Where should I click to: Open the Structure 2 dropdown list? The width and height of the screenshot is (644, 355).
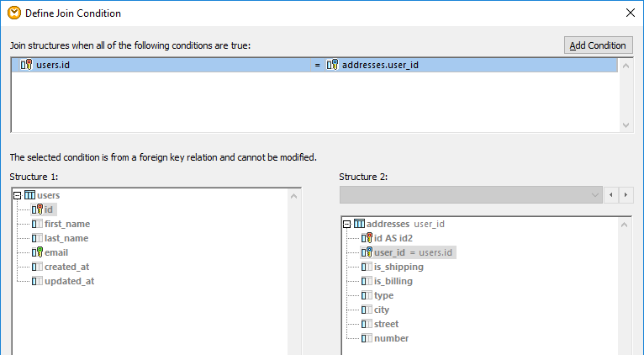click(x=594, y=194)
